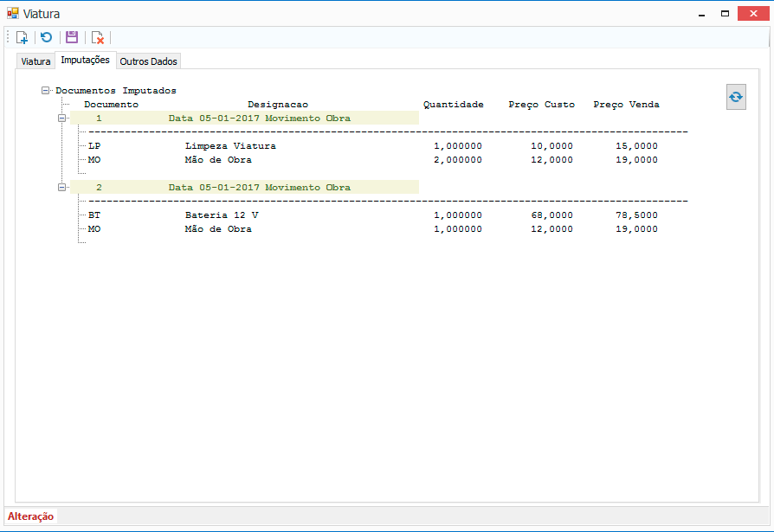Switch to the Viatura tab

click(x=35, y=61)
